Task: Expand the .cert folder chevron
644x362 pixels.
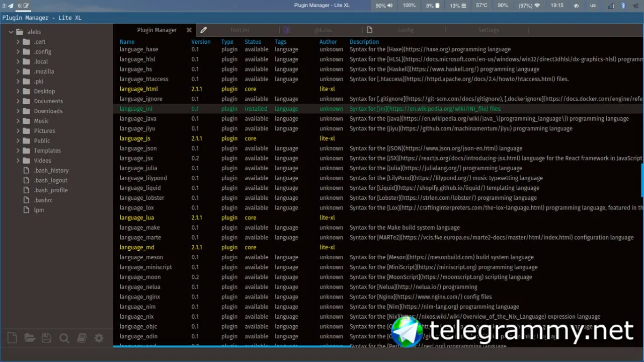Action: pos(18,42)
